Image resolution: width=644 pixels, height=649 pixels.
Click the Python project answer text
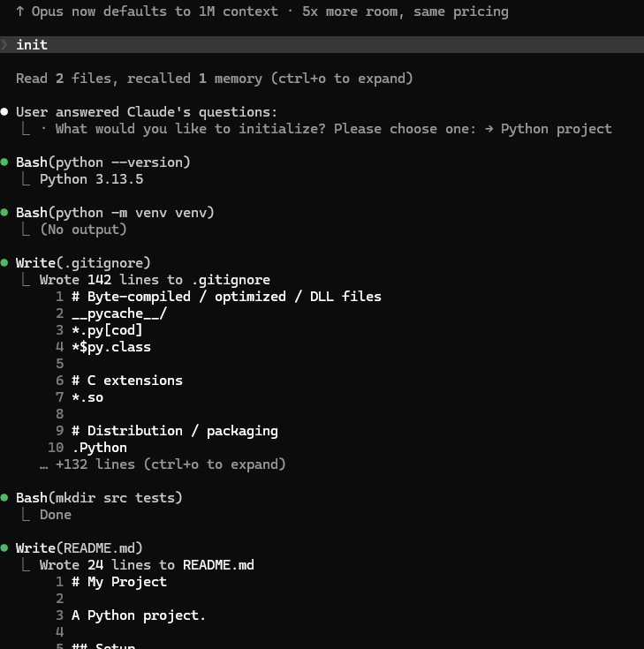coord(557,129)
